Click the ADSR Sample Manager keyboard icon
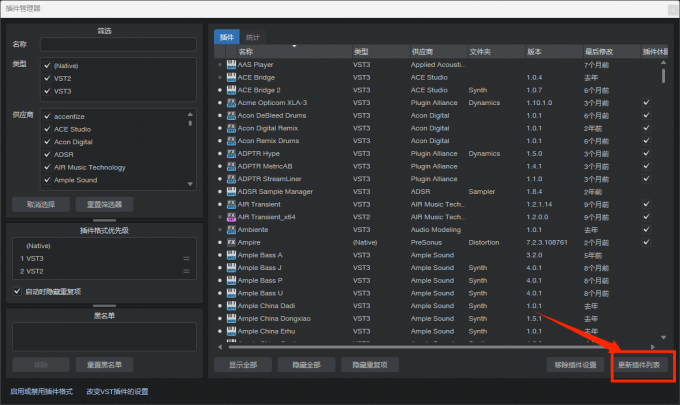The width and height of the screenshot is (680, 405). pos(230,191)
